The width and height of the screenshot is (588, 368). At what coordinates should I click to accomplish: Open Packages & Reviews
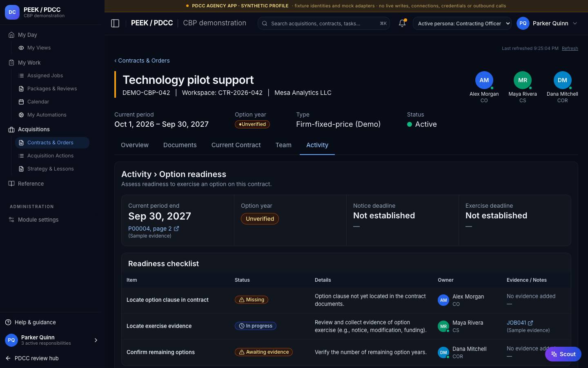52,89
